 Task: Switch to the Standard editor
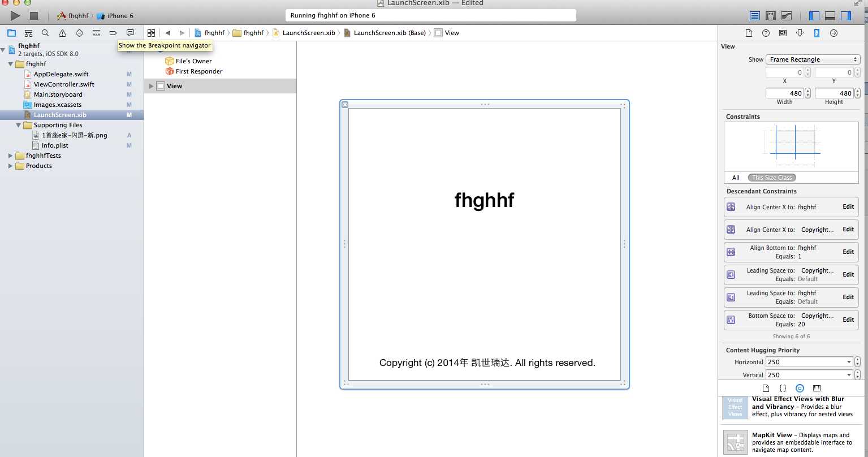[x=755, y=16]
